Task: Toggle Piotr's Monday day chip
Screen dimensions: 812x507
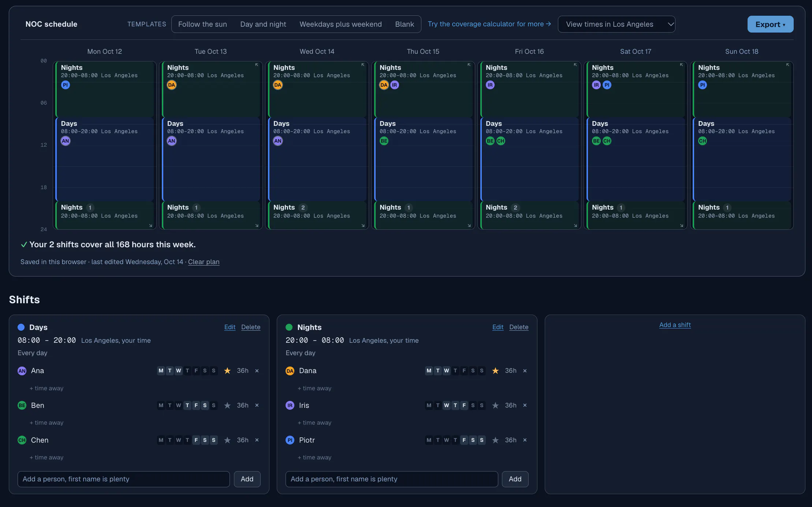Action: (x=429, y=440)
